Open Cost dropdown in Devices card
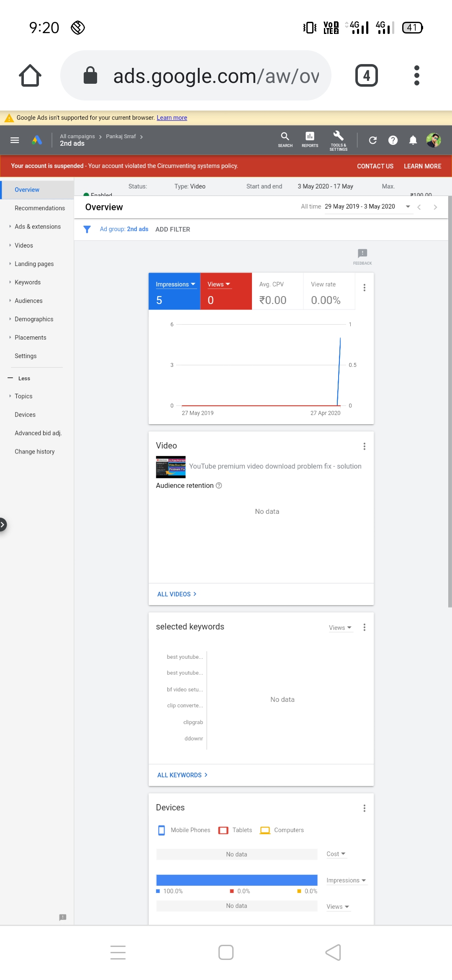452x980 pixels. click(x=336, y=854)
